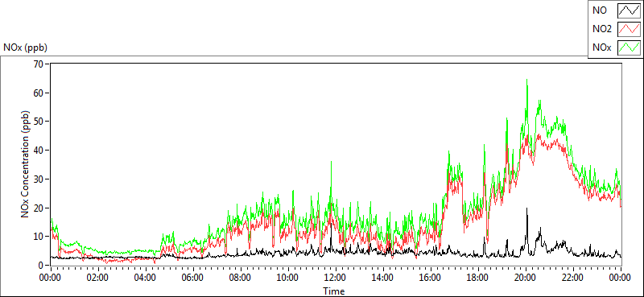The height and width of the screenshot is (297, 644).
Task: Click the 50 value on Y axis
Action: [39, 122]
